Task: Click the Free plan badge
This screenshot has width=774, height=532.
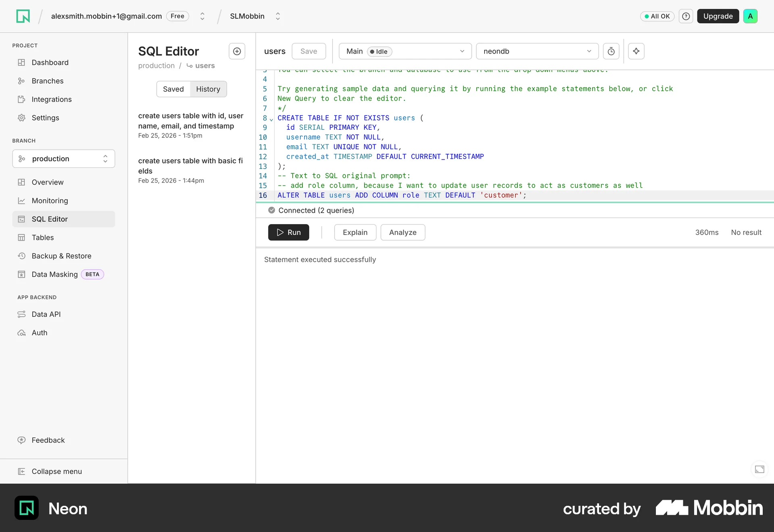Action: (177, 16)
